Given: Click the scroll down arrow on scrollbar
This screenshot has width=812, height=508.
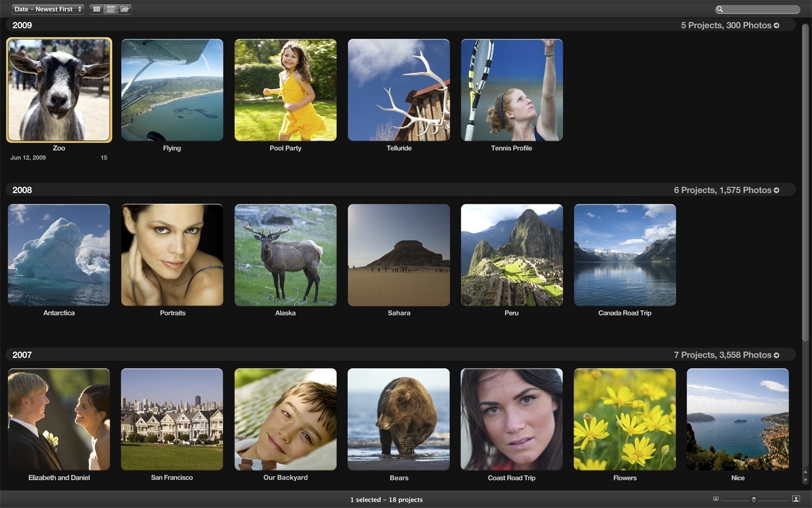Looking at the screenshot, I should pyautogui.click(x=805, y=480).
